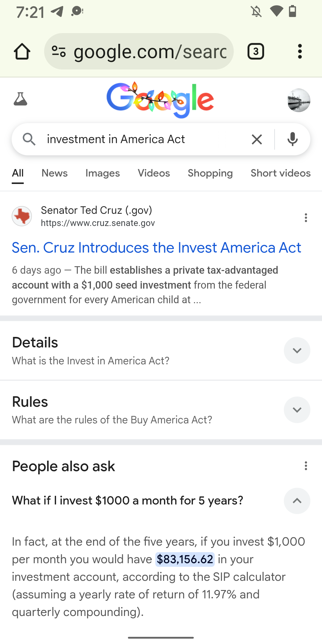Clear the search query with the X
322x644 pixels.
pos(257,139)
